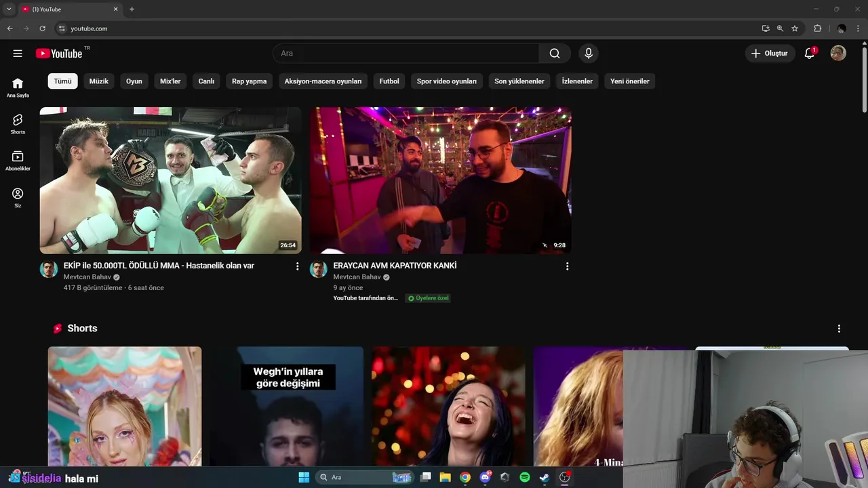Select the Aksiyon-macera oyunları chip
The image size is (868, 488).
pyautogui.click(x=323, y=81)
